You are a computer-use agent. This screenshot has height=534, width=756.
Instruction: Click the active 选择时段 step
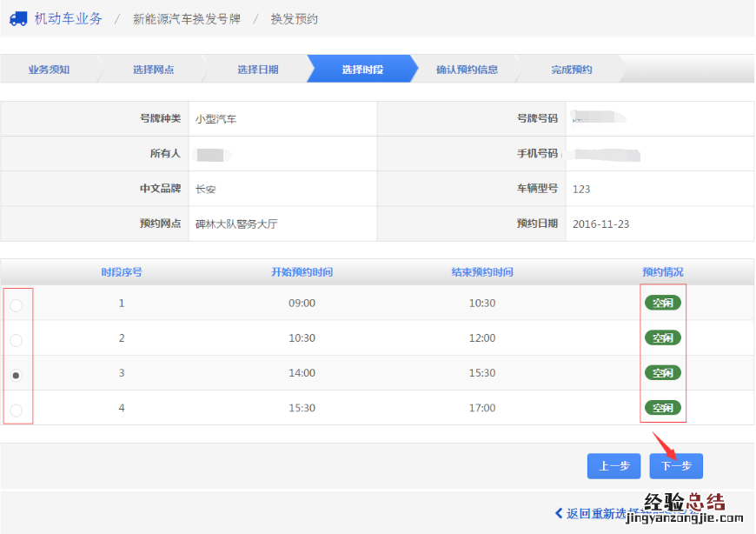point(361,70)
